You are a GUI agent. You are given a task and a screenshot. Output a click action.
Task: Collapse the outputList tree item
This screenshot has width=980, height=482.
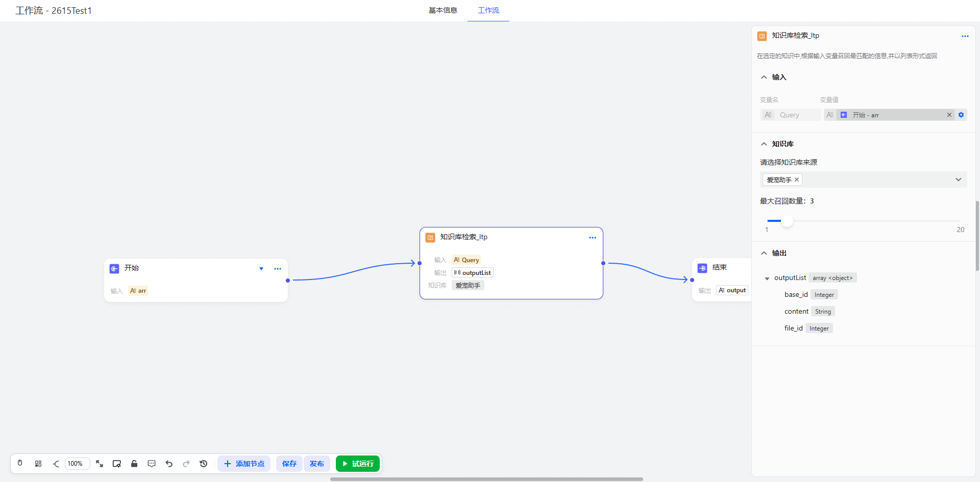click(x=767, y=278)
